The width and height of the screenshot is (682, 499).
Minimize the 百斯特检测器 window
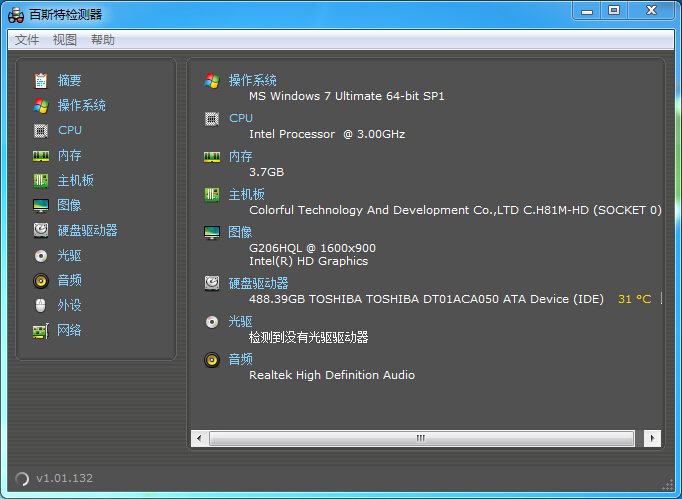(x=587, y=11)
